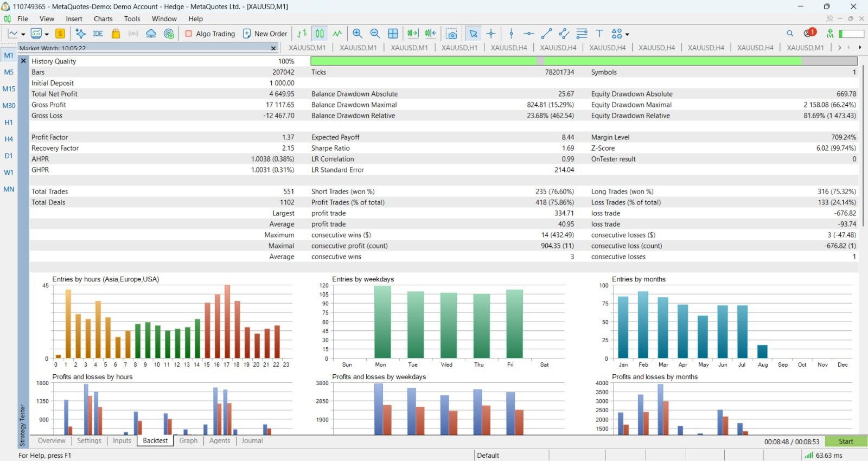Image resolution: width=868 pixels, height=461 pixels.
Task: Select the crosshair cursor tool
Action: pyautogui.click(x=491, y=34)
